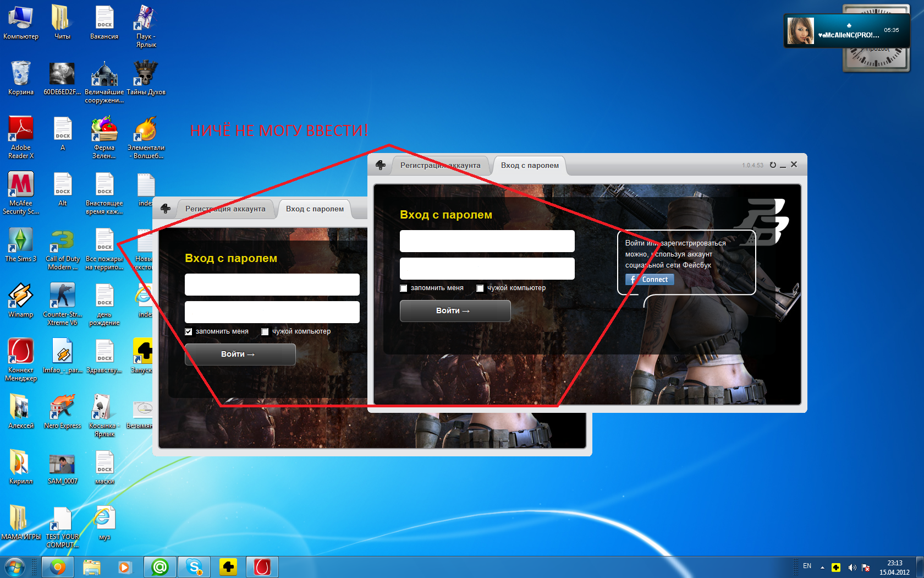
Task: Open the Winamp desktop icon
Action: click(21, 300)
